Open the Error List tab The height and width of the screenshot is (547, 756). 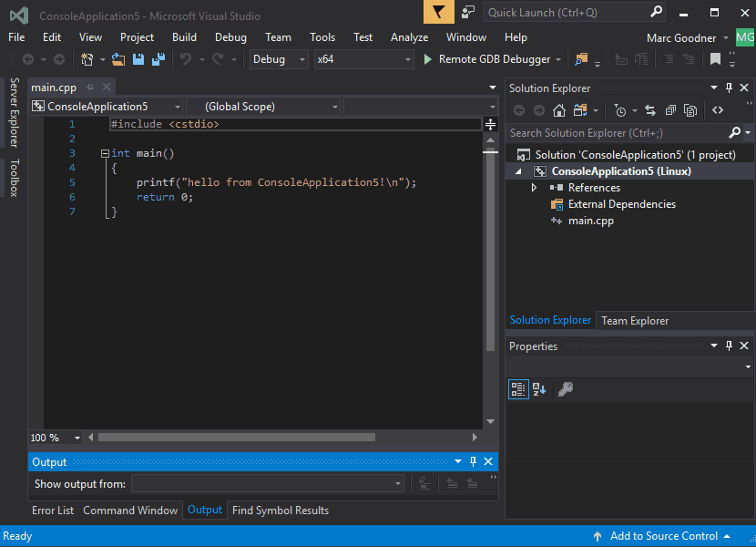(x=53, y=511)
